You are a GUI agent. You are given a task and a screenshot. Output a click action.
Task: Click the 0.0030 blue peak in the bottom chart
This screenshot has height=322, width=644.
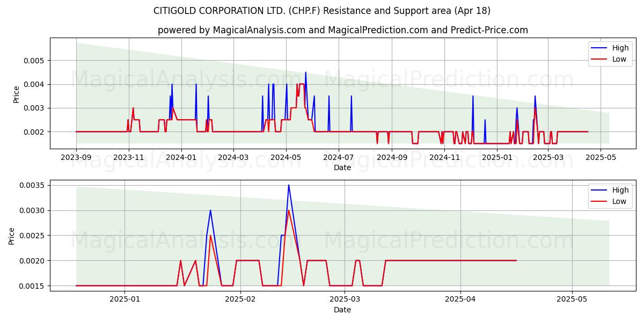click(210, 210)
